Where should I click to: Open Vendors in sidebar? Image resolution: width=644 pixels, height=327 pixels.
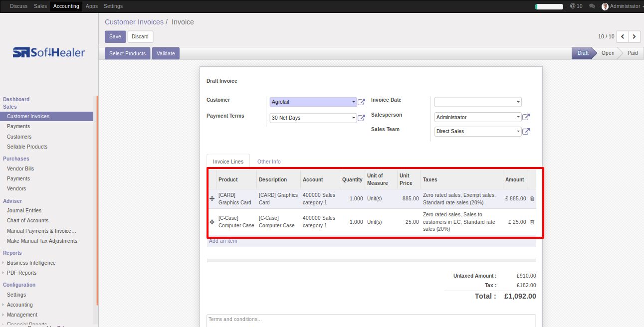(x=16, y=188)
